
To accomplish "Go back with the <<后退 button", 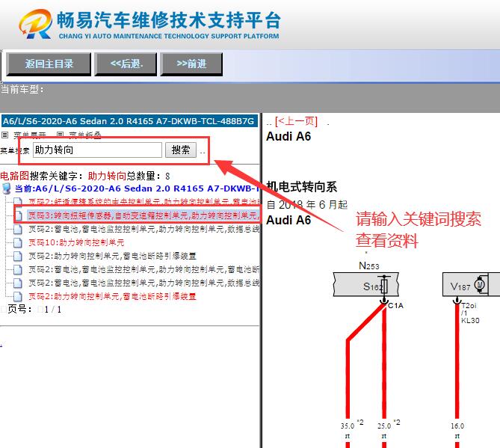I will [x=126, y=64].
